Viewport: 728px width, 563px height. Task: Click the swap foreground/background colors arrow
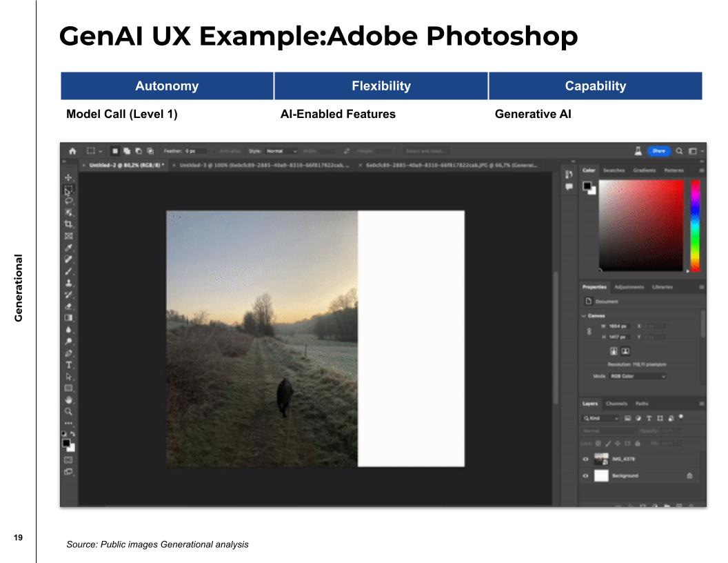[x=73, y=433]
